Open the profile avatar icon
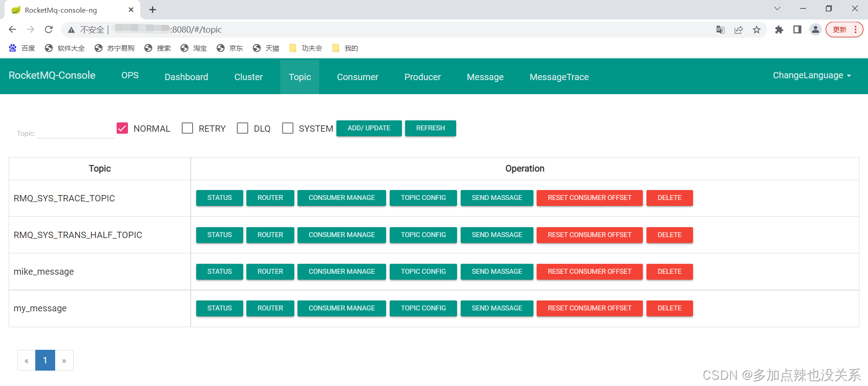 coord(816,30)
